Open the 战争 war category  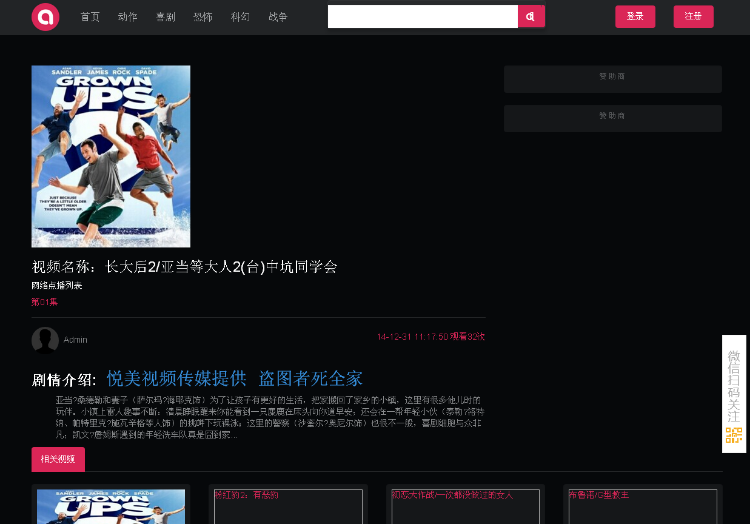coord(278,17)
